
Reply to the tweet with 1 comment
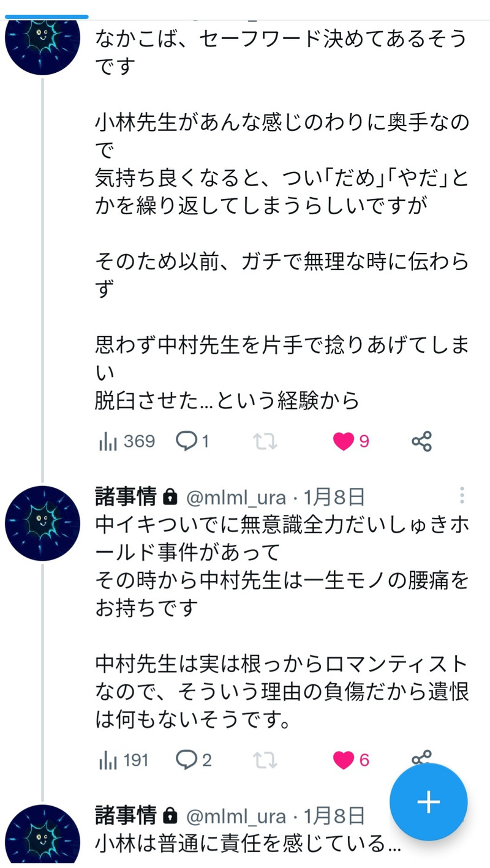click(x=192, y=441)
